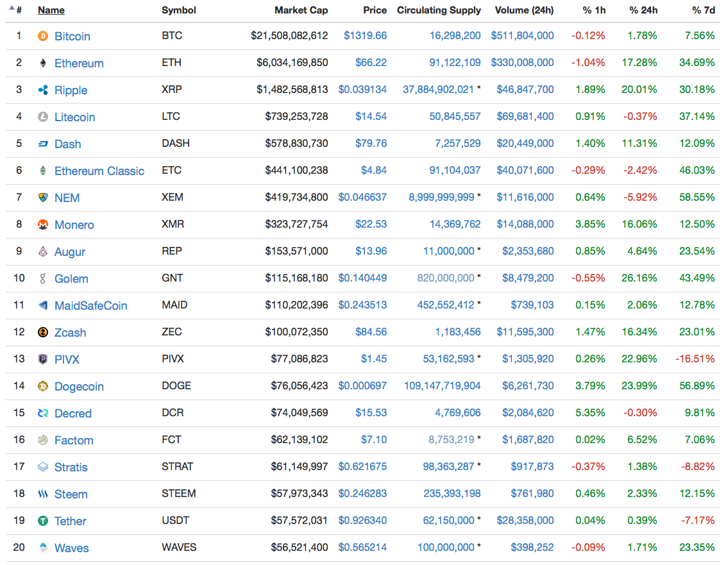Click the Zcash logo icon

point(43,332)
